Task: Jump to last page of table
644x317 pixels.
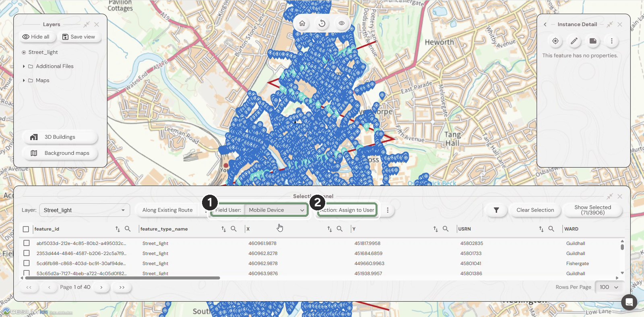Action: (122, 287)
